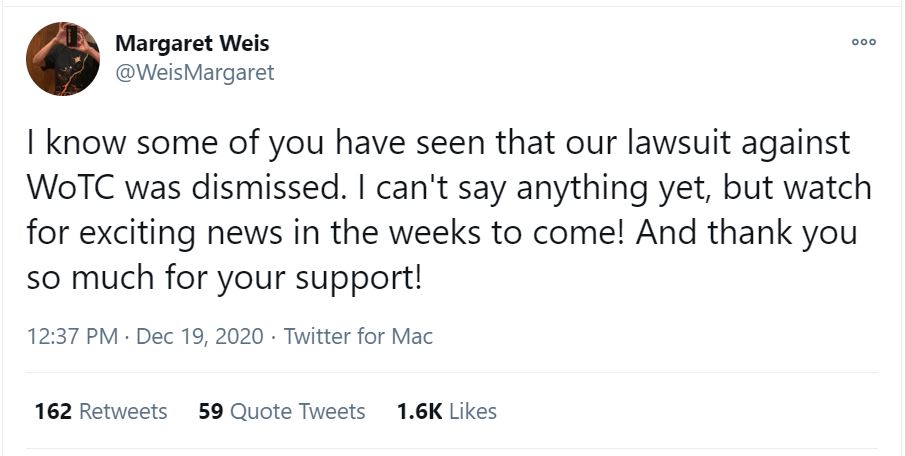Open the 12:37 PM timestamp link

point(73,336)
